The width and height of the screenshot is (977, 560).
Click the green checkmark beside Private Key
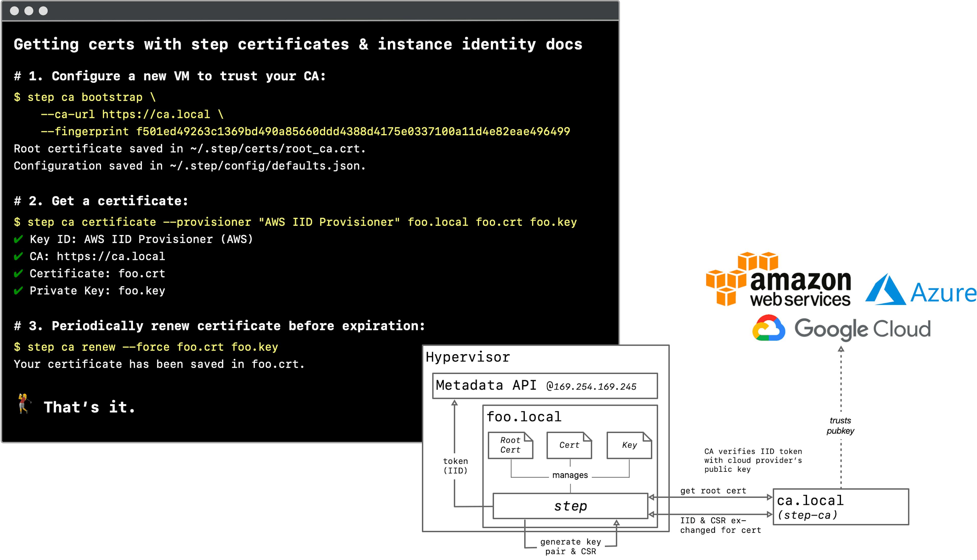pos(18,291)
